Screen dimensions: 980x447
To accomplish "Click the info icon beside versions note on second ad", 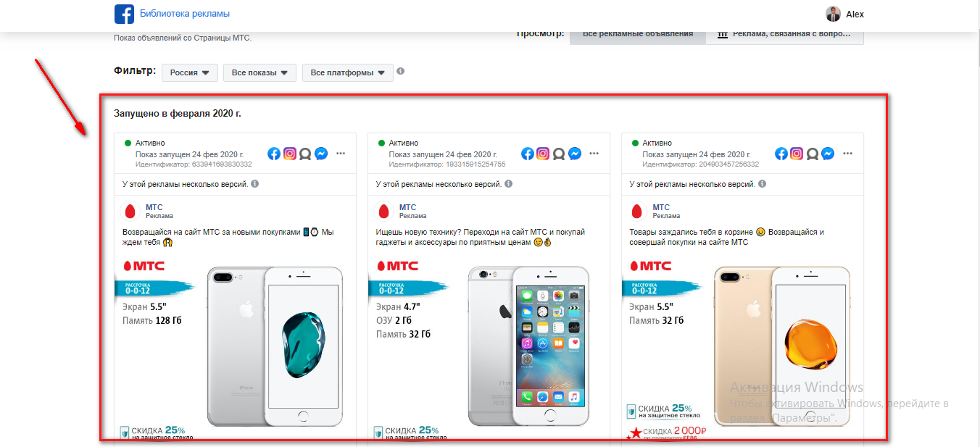I will (x=508, y=184).
